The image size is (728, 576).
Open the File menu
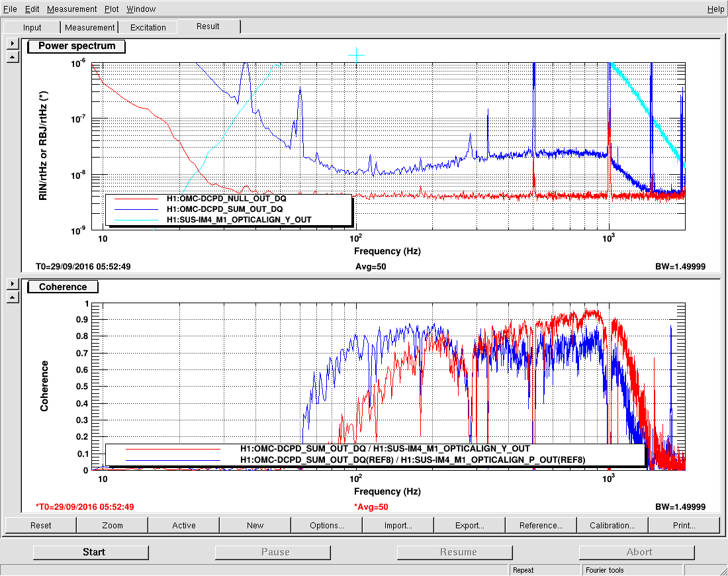click(x=10, y=9)
